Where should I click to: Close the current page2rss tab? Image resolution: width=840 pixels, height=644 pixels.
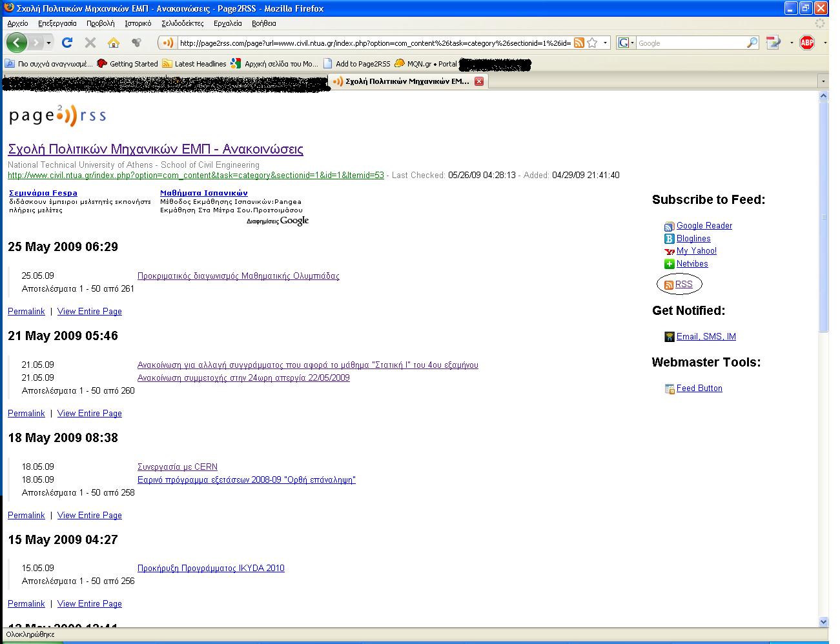point(478,81)
